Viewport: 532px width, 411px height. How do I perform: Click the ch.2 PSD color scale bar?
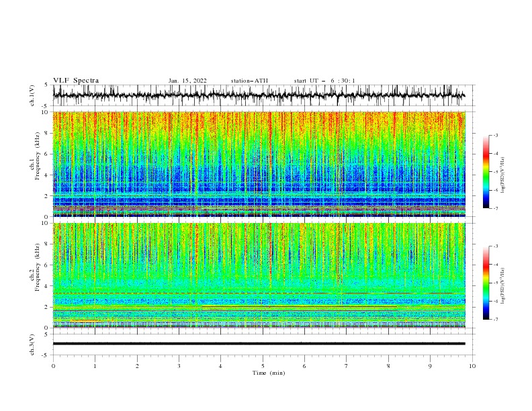[x=486, y=283]
